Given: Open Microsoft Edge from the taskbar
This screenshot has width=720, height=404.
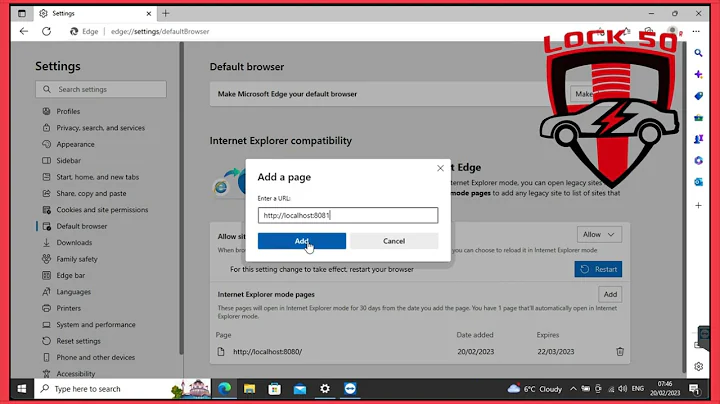Looking at the screenshot, I should point(224,389).
